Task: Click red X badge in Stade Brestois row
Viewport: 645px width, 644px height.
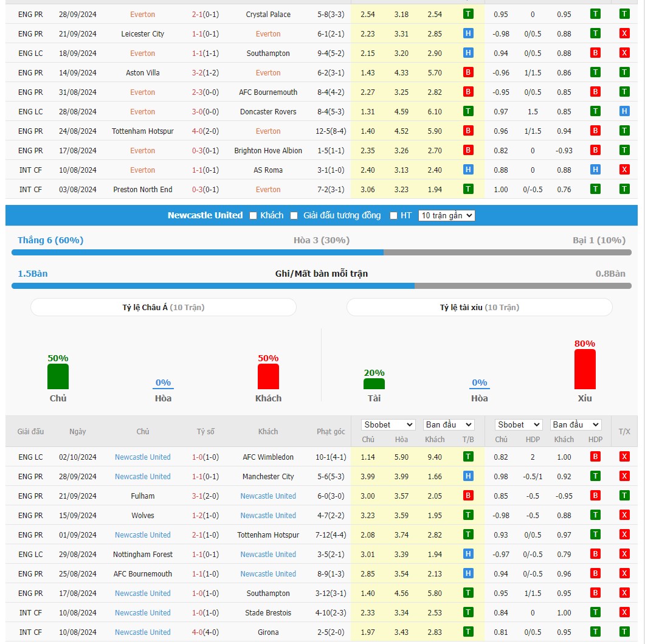Action: tap(624, 612)
